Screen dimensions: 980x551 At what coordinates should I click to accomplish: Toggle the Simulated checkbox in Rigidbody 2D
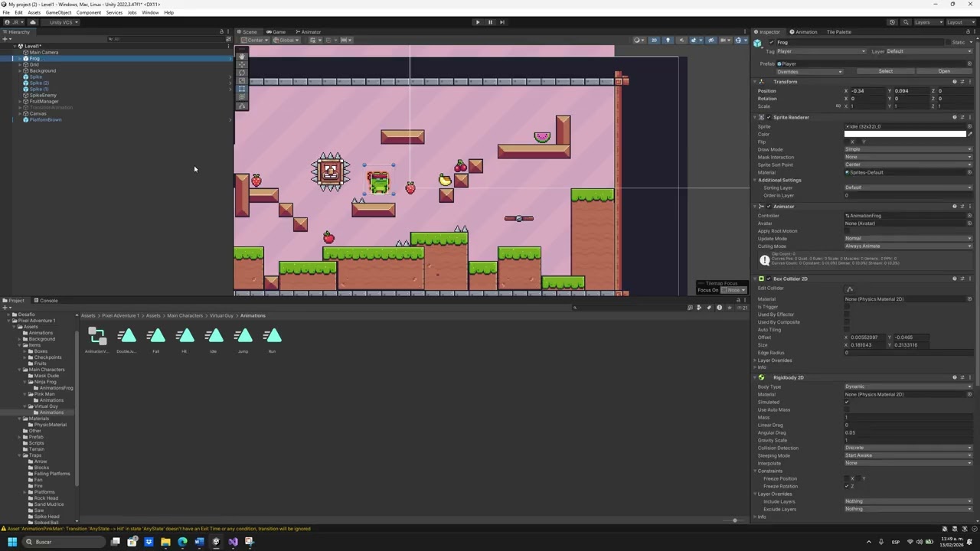[x=848, y=402]
